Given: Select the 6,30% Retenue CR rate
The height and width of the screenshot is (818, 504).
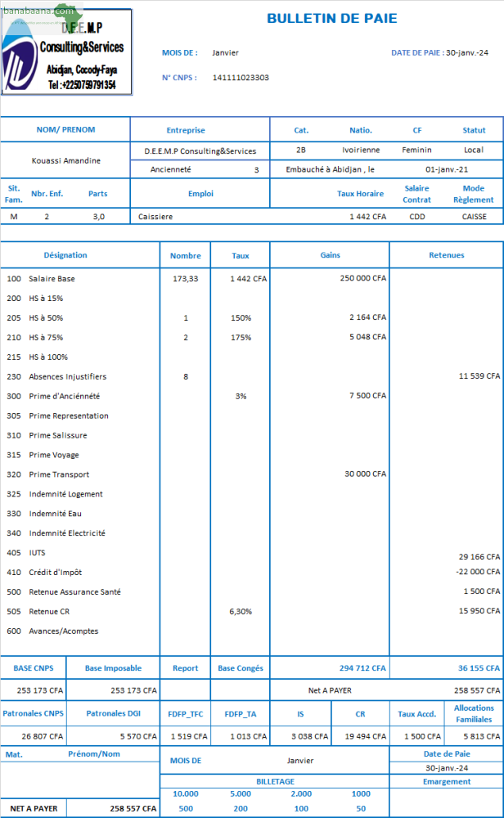Looking at the screenshot, I should click(x=241, y=611).
